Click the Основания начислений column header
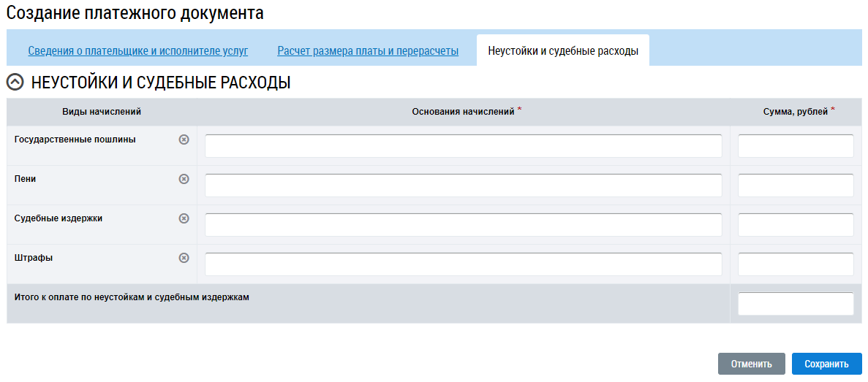868x382 pixels. click(x=463, y=112)
